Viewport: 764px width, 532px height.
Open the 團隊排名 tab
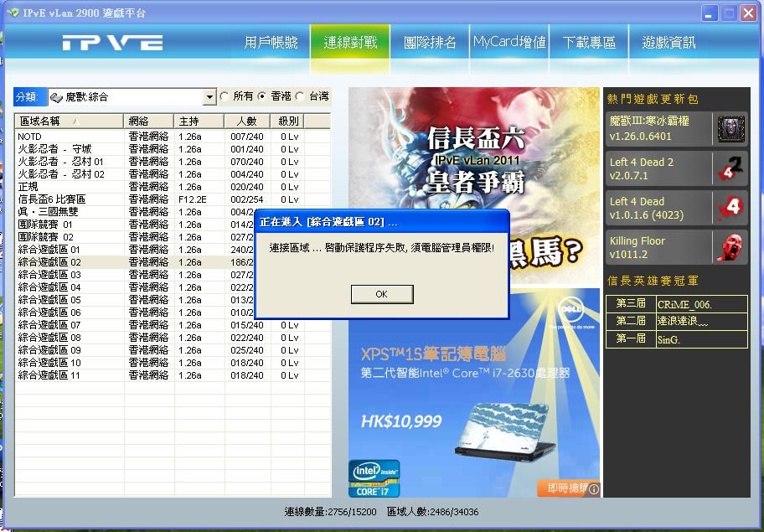(x=430, y=43)
